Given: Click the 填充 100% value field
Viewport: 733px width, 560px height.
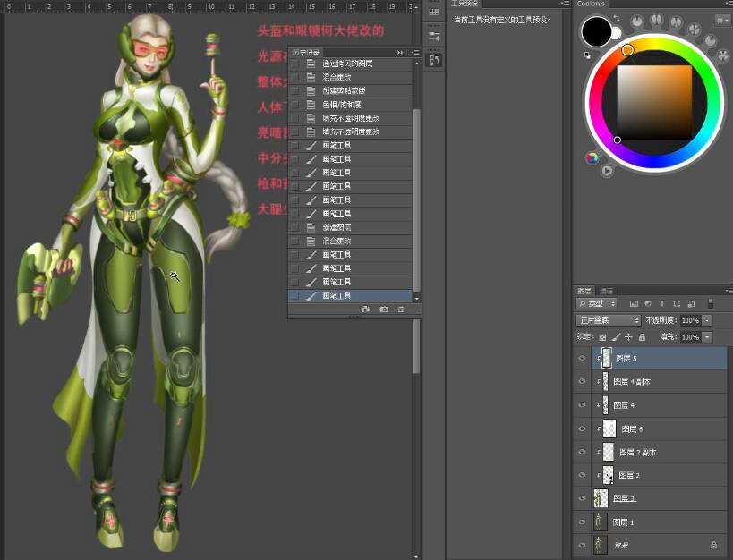Looking at the screenshot, I should click(x=690, y=337).
